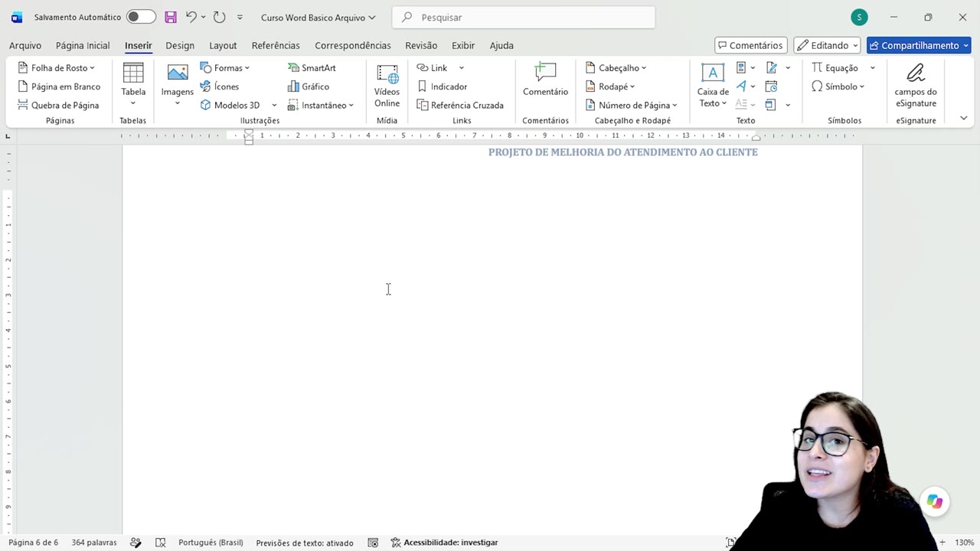
Task: Insert a Quebra de Página
Action: 58,105
